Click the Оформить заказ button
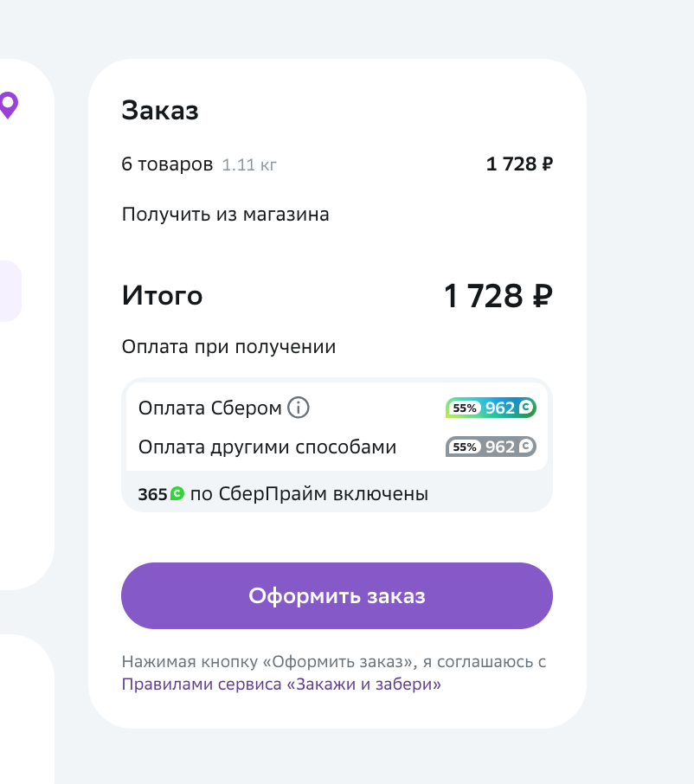 pyautogui.click(x=337, y=595)
